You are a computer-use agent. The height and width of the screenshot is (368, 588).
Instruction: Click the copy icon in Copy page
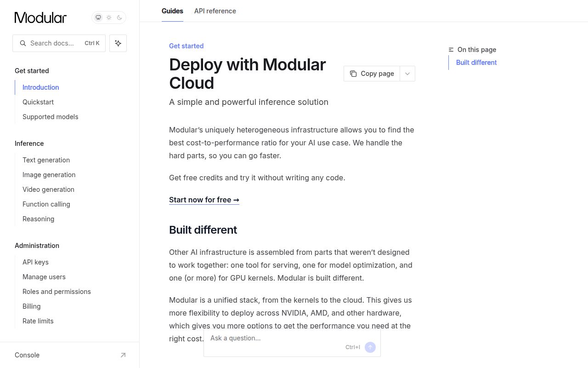tap(353, 74)
